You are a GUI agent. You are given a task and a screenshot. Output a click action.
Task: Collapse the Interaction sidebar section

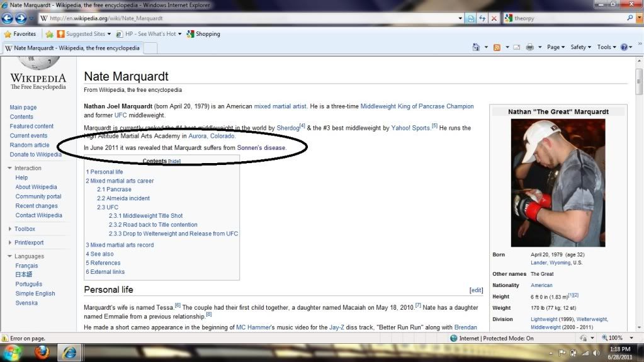(10, 168)
